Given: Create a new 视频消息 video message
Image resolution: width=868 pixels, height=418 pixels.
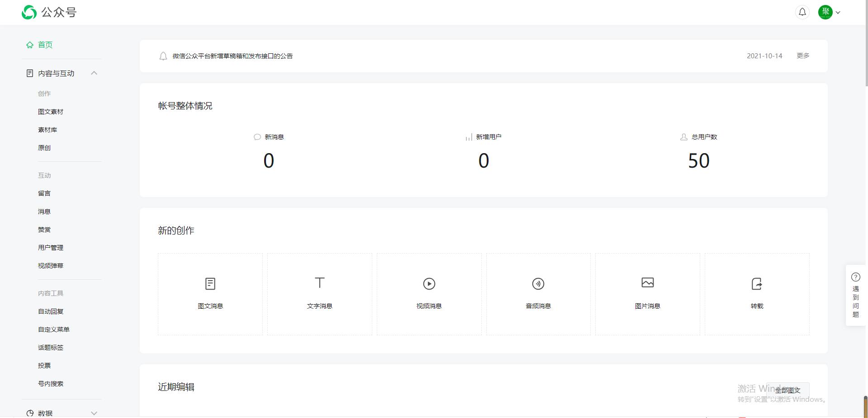Looking at the screenshot, I should [x=429, y=284].
